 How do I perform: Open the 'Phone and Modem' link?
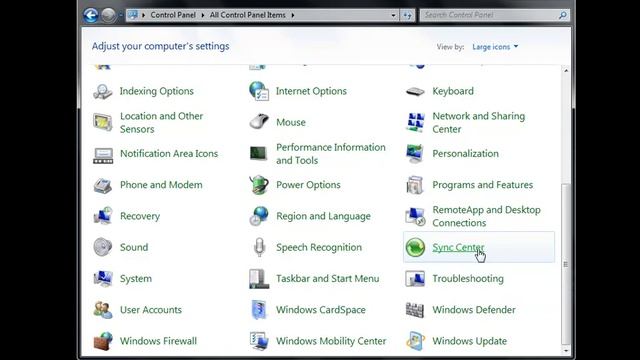pos(161,185)
